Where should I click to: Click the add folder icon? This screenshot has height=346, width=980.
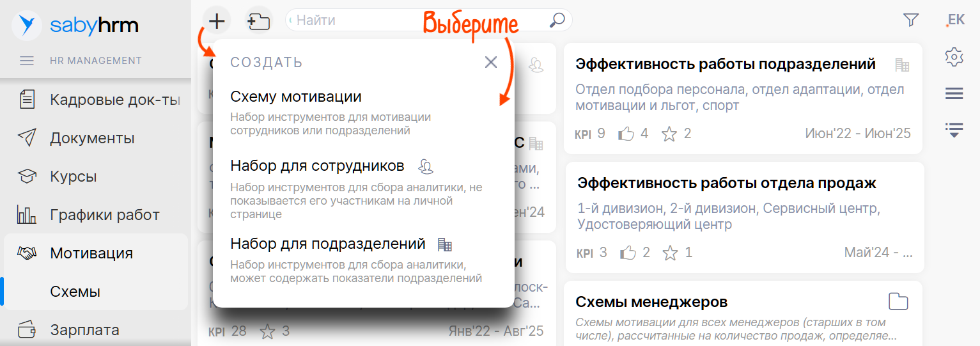tap(259, 21)
